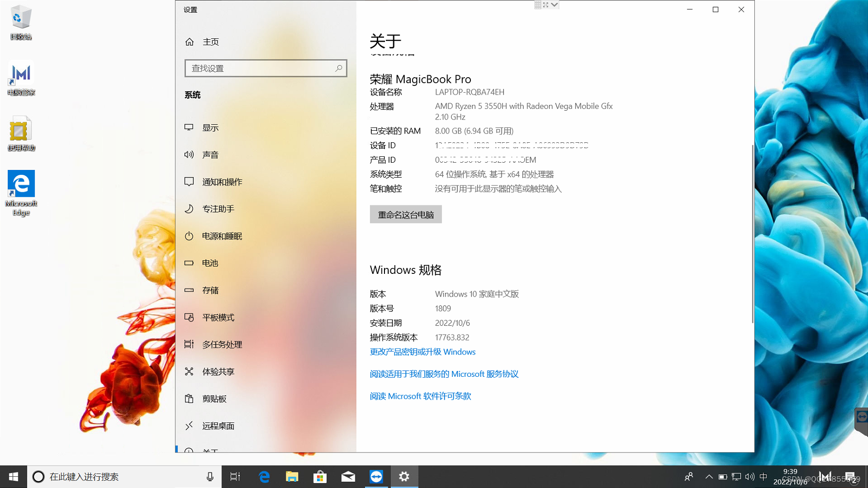Open the Microsoft 服务协议 link
This screenshot has height=488, width=868.
click(x=444, y=374)
